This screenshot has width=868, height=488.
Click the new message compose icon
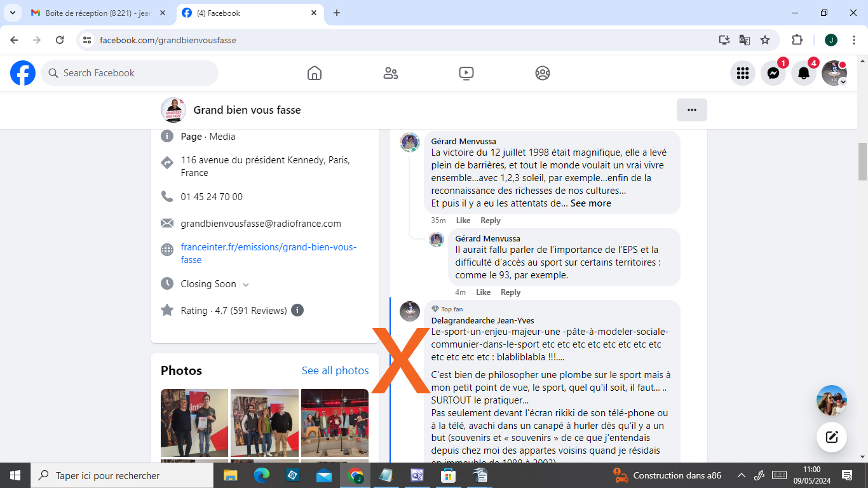click(x=832, y=437)
